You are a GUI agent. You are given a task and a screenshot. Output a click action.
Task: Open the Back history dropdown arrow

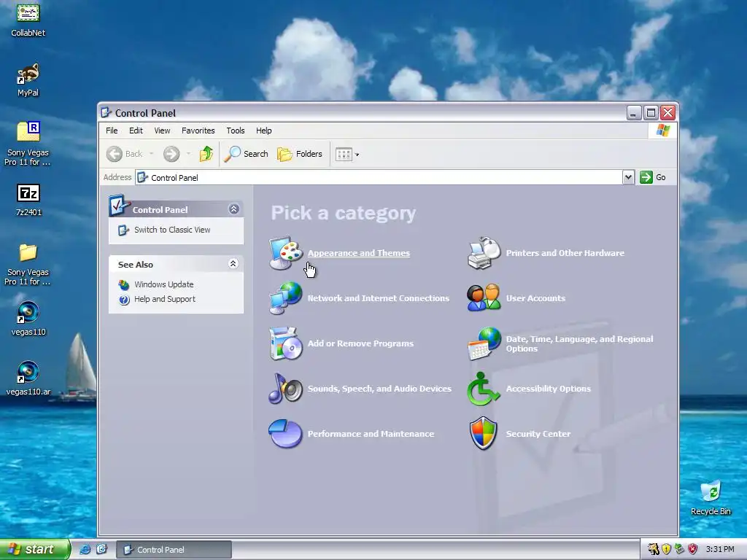point(152,154)
